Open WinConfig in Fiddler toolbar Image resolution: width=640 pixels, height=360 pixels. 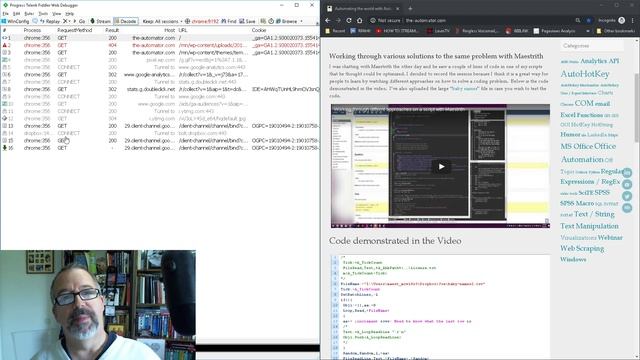pos(15,21)
